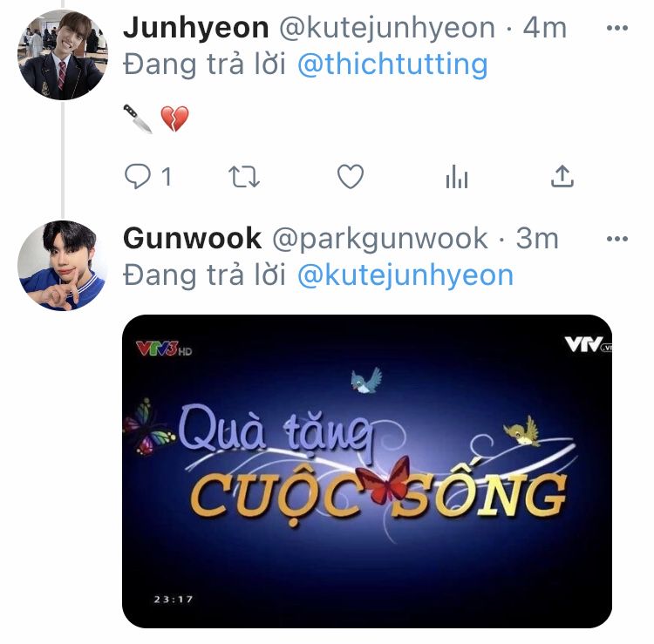Select the 3m timestamp on Gunwook's tweet
This screenshot has width=654, height=644.
537,239
